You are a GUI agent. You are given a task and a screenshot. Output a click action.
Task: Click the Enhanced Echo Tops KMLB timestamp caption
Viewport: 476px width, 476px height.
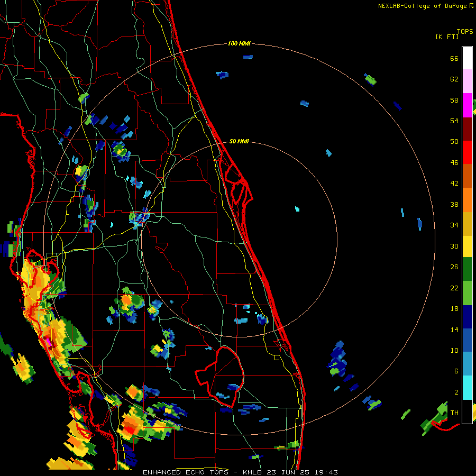(240, 472)
